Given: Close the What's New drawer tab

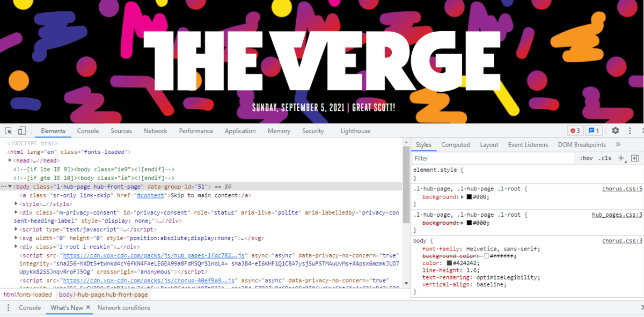Looking at the screenshot, I should tap(88, 307).
